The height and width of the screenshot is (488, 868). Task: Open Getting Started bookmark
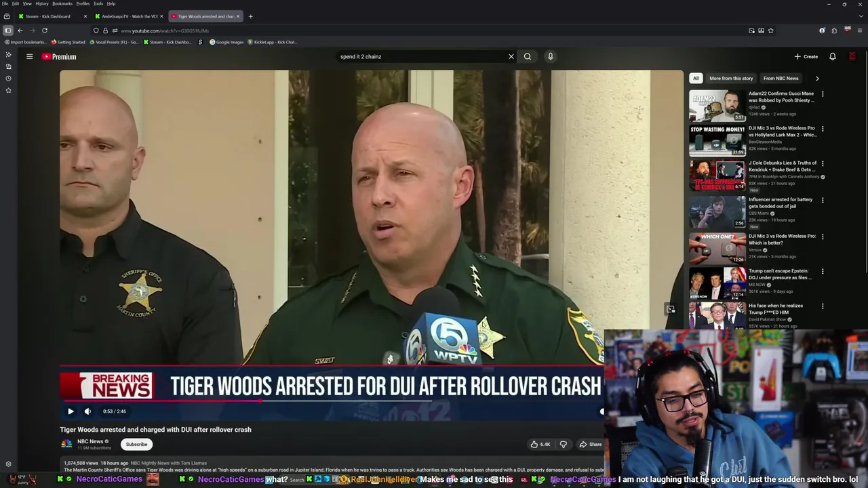pos(68,42)
